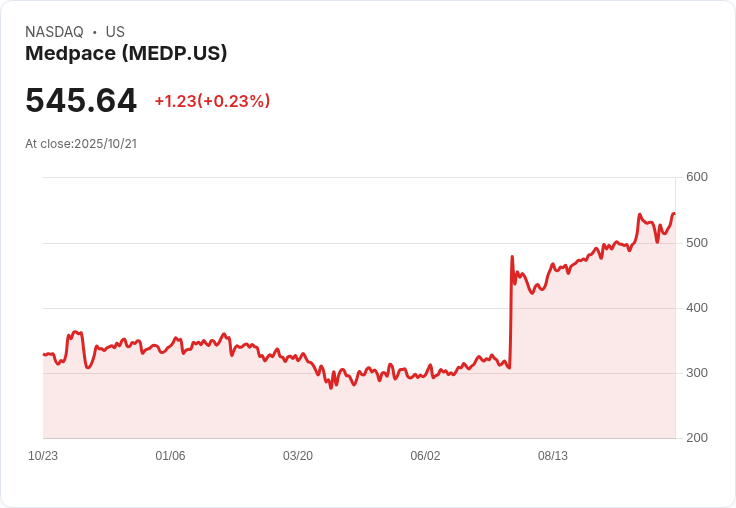Click the 08/13 date on x-axis
The height and width of the screenshot is (508, 736).
click(x=553, y=456)
